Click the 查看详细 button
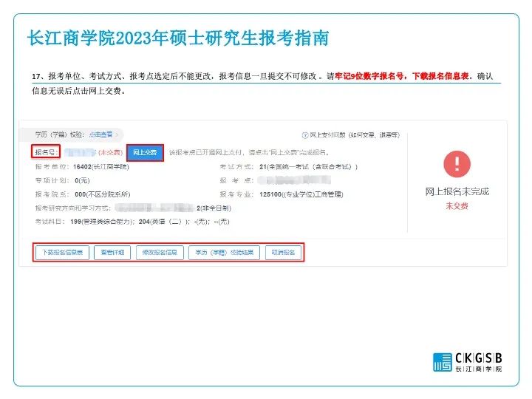This screenshot has width=532, height=399. coord(112,253)
